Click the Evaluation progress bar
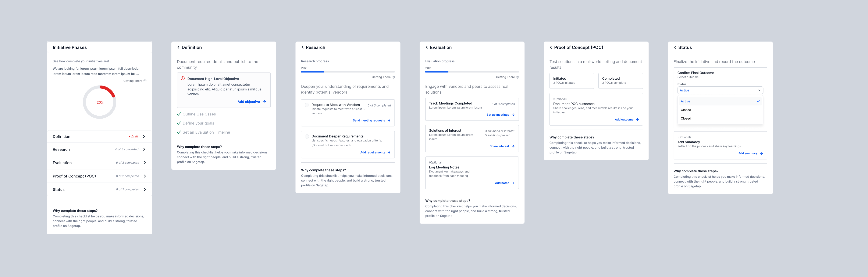Screen dimensions: 868x277 472,72
